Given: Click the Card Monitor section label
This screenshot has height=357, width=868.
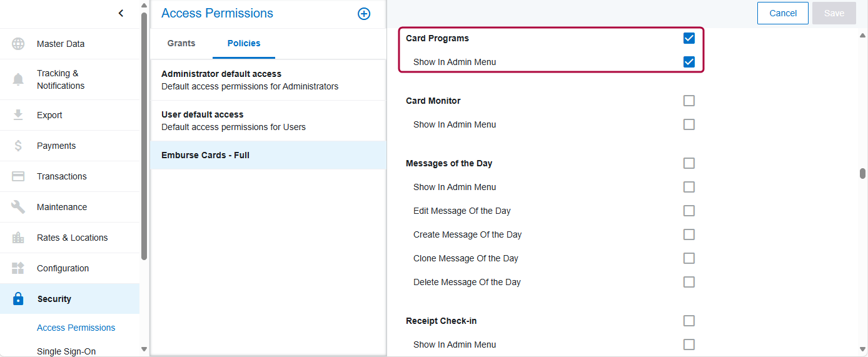Looking at the screenshot, I should tap(433, 101).
